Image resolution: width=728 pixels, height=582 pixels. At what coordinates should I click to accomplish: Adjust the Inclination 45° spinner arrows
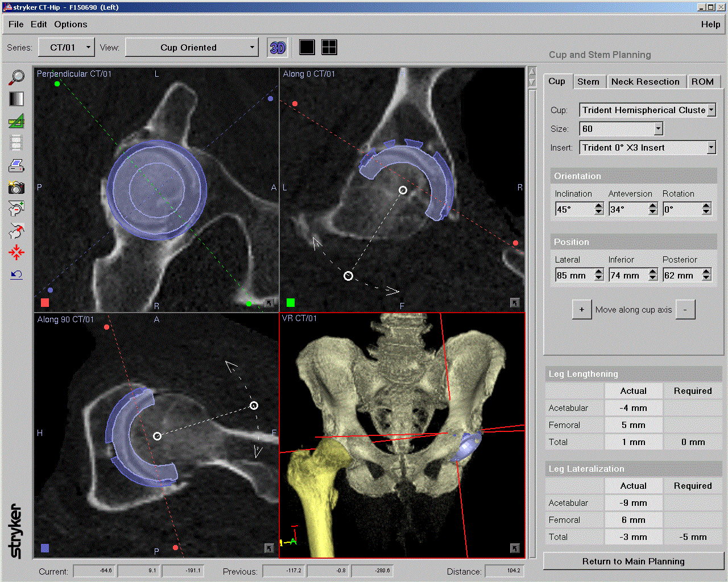[599, 209]
